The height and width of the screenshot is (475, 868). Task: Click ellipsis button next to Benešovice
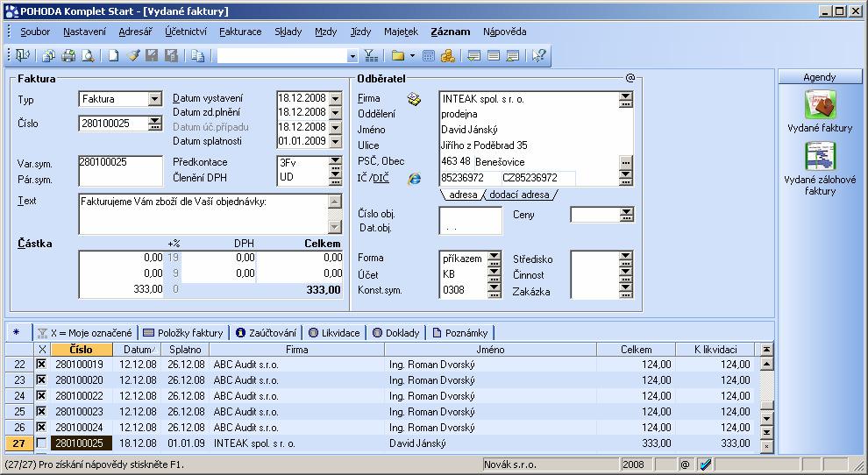[626, 163]
